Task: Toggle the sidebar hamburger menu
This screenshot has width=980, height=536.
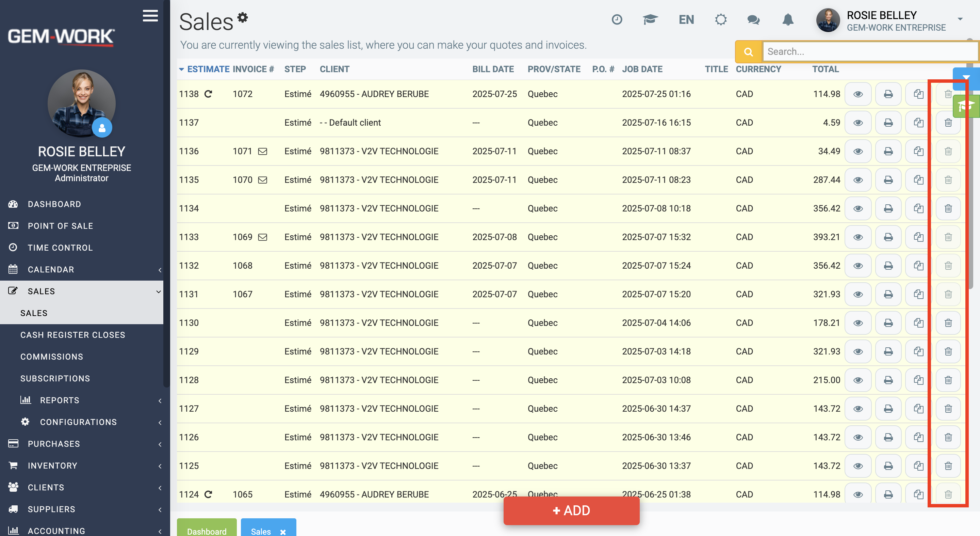Action: click(x=150, y=16)
